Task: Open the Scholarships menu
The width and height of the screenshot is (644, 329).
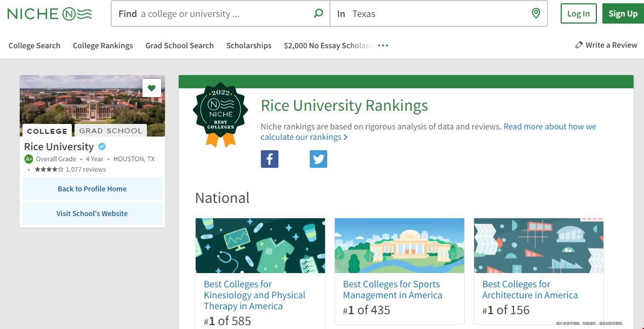Action: click(x=249, y=46)
